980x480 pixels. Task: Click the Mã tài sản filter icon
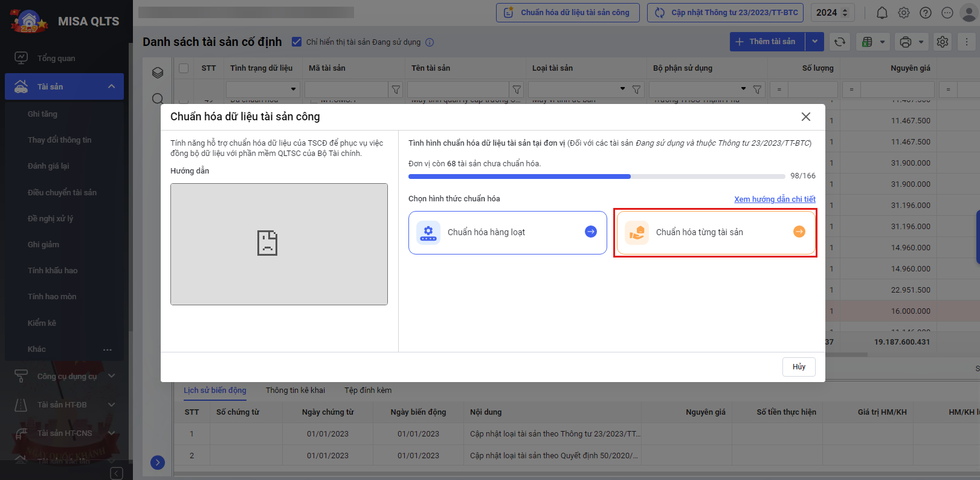point(396,89)
